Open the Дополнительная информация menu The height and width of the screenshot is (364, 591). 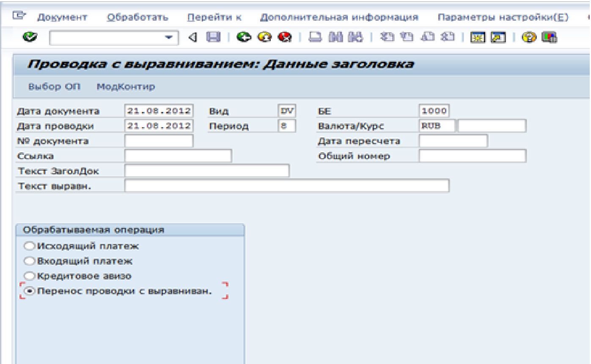point(339,17)
